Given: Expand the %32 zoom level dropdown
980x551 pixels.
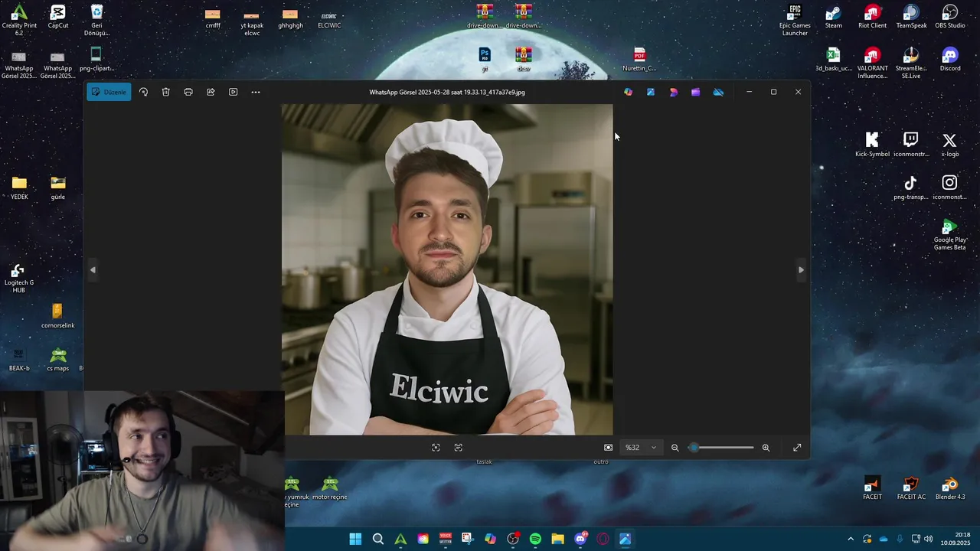Looking at the screenshot, I should (x=641, y=448).
